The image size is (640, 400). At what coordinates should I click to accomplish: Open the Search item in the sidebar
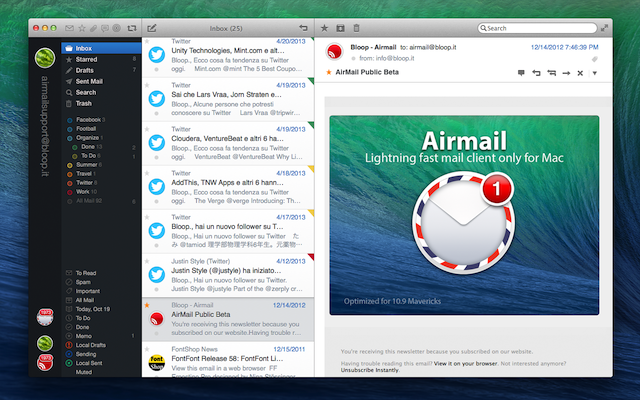pyautogui.click(x=101, y=92)
